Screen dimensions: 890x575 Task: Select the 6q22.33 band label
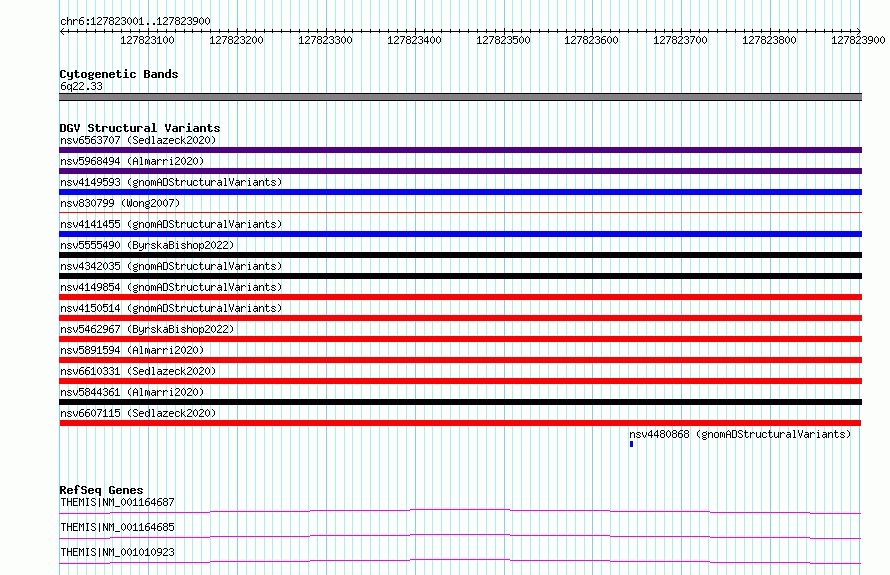[81, 86]
